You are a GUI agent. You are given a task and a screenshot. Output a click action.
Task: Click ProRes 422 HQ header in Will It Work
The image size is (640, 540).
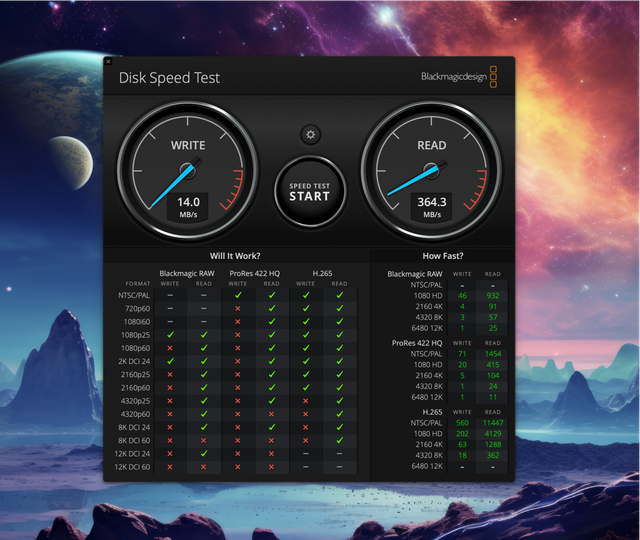click(x=255, y=273)
